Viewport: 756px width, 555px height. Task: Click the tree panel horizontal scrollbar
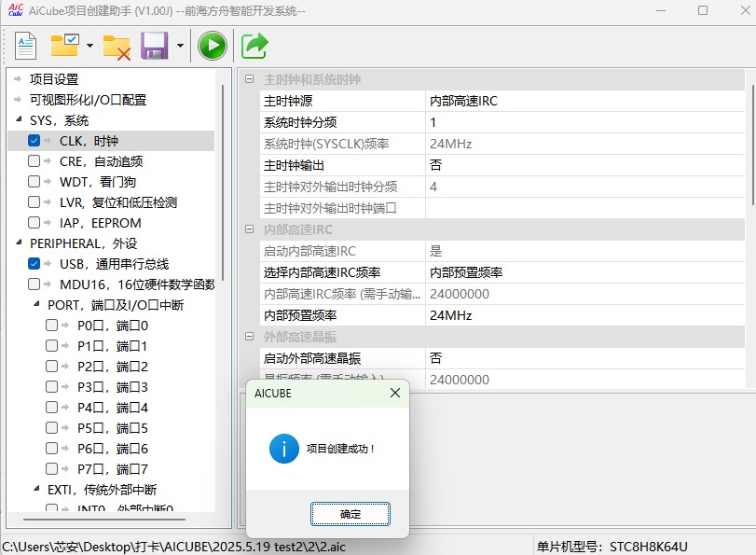tap(104, 520)
